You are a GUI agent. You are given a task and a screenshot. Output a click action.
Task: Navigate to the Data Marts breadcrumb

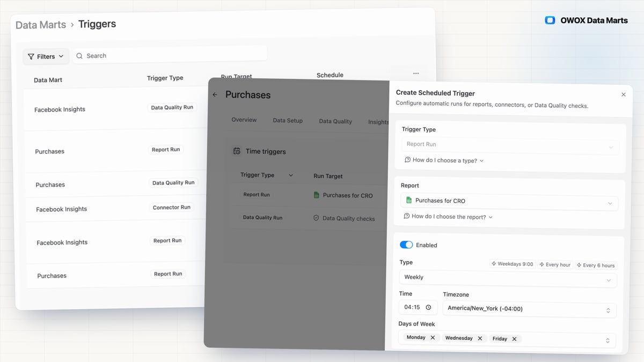(41, 25)
